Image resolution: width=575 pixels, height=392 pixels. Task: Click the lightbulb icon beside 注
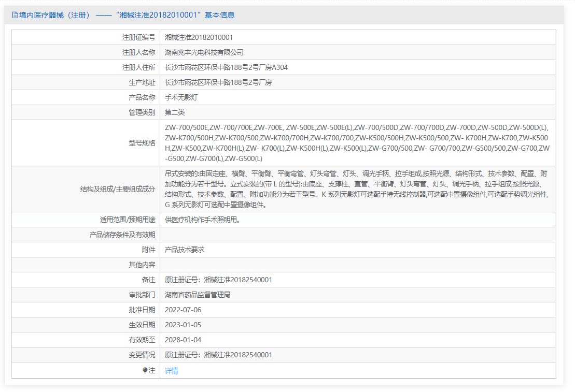145,370
